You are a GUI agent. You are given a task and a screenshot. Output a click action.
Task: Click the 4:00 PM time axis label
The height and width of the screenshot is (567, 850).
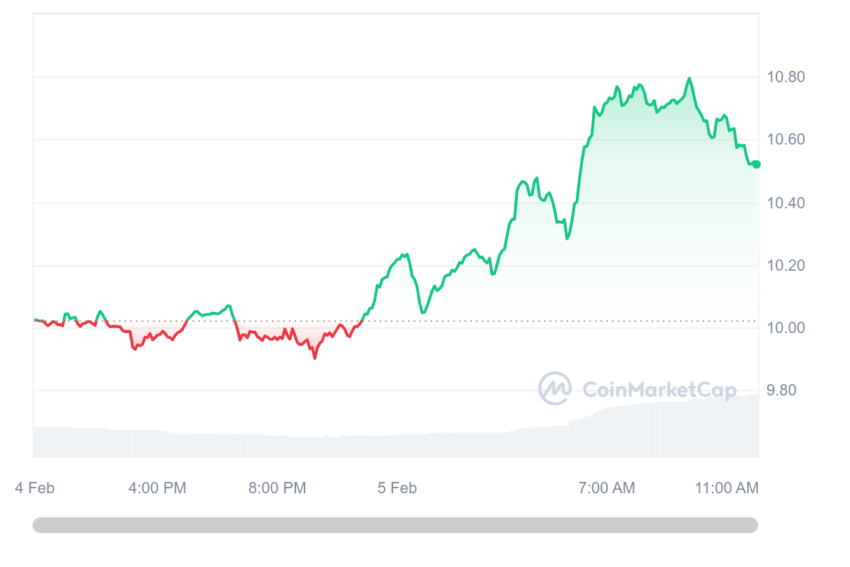[x=157, y=488]
